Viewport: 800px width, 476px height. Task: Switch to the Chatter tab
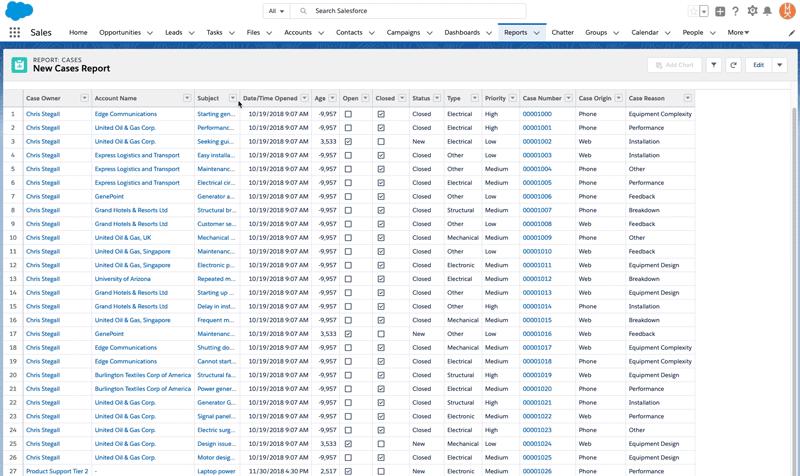[562, 32]
